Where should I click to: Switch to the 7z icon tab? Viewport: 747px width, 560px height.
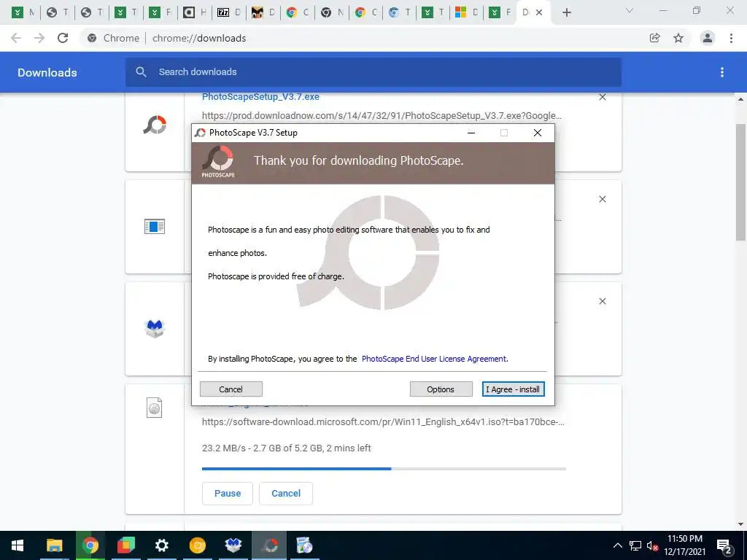click(x=229, y=13)
